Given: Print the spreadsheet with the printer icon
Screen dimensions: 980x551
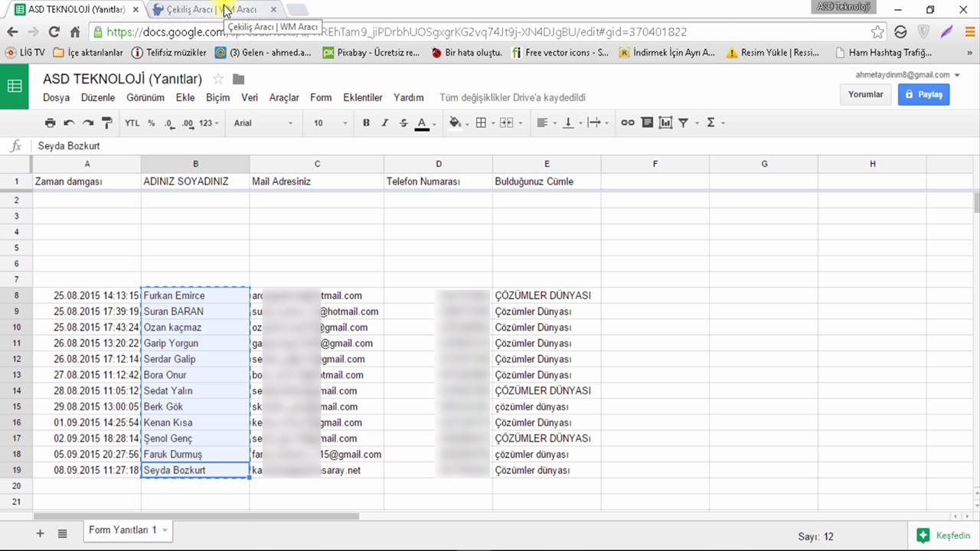Looking at the screenshot, I should click(51, 122).
